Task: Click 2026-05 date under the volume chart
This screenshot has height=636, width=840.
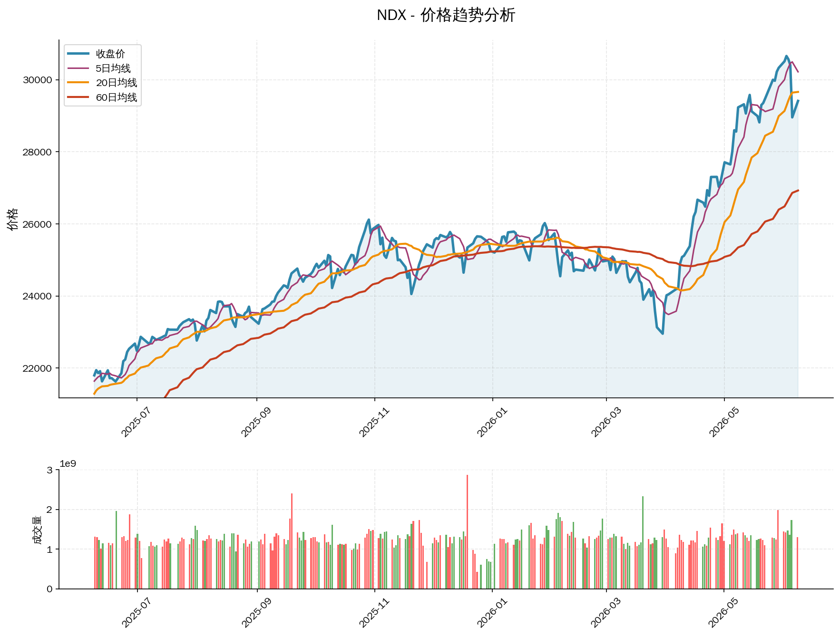Action: (724, 613)
